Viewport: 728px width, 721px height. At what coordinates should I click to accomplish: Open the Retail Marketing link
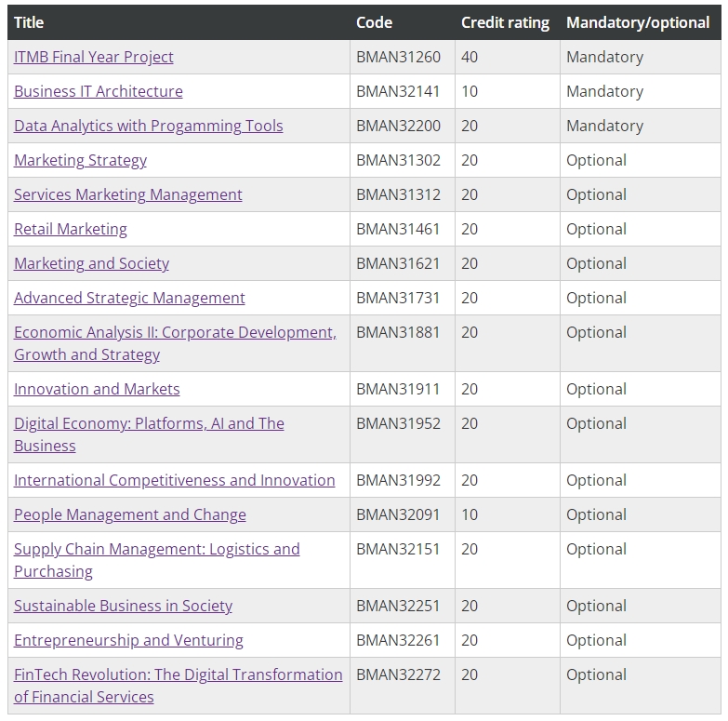pyautogui.click(x=70, y=229)
